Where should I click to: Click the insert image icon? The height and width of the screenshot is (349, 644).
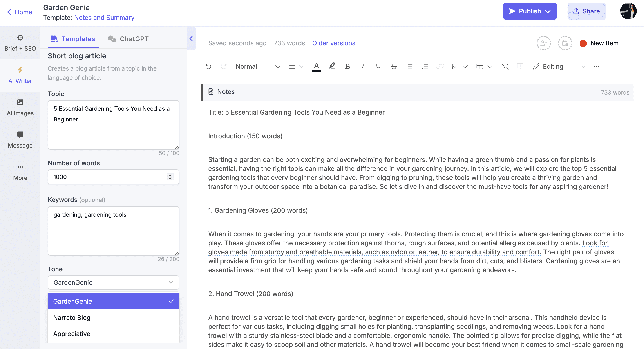[455, 66]
